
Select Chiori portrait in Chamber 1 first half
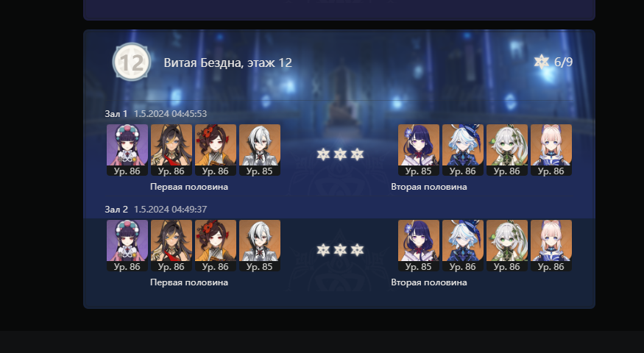tap(216, 150)
